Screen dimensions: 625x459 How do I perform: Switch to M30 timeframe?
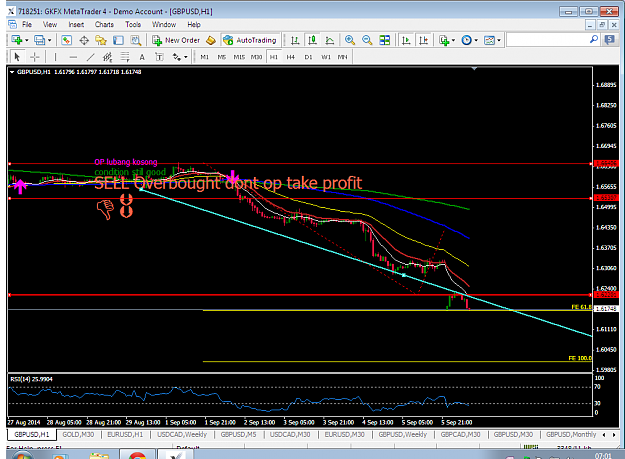point(256,57)
